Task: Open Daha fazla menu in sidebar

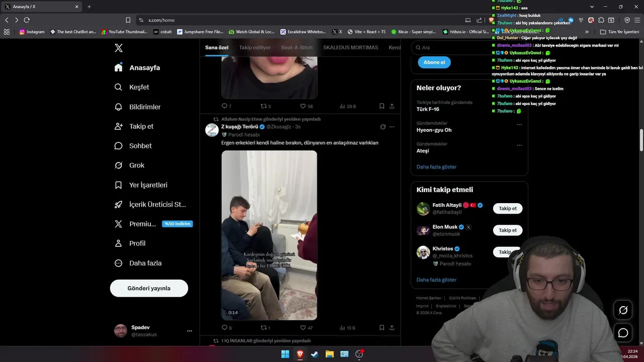Action: click(138, 263)
